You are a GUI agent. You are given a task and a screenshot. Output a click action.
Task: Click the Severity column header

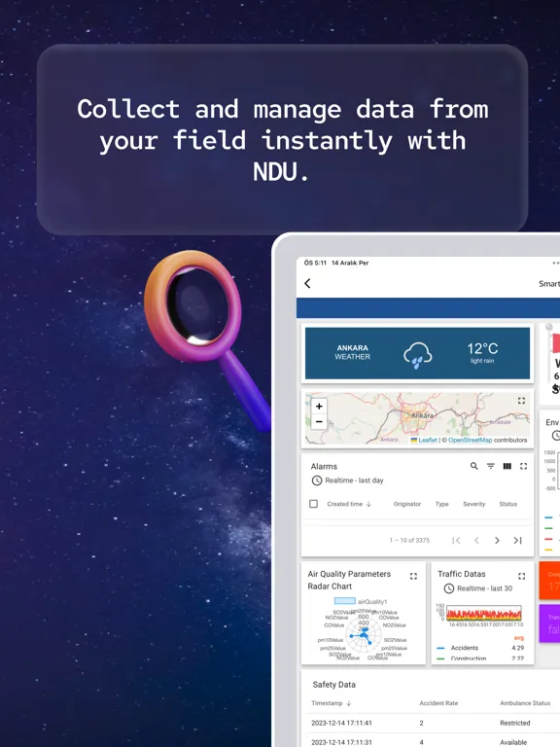click(473, 504)
